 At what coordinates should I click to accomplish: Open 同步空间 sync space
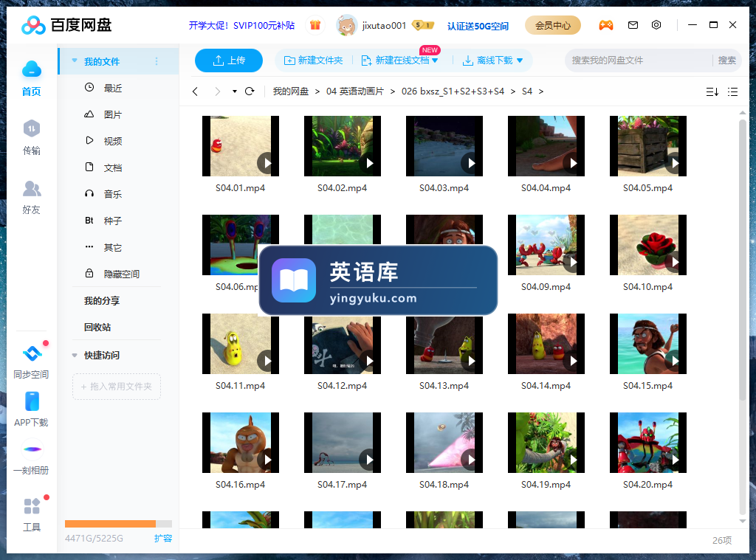click(31, 362)
